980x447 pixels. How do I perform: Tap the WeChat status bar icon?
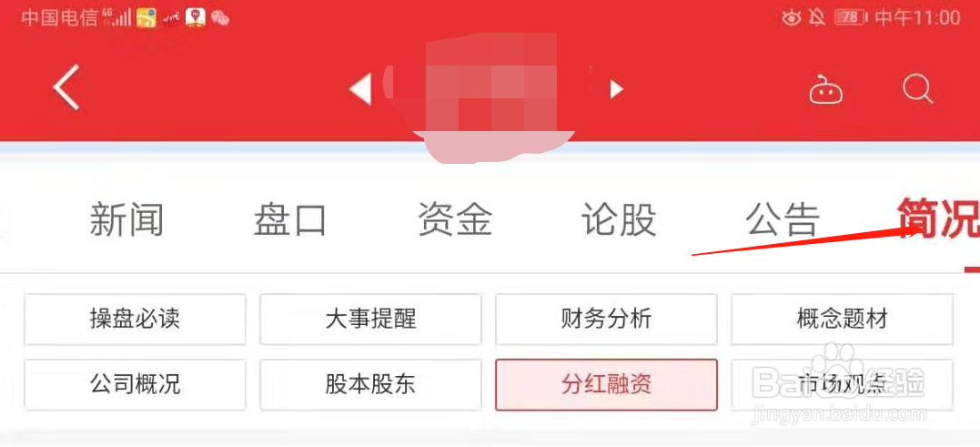click(219, 17)
